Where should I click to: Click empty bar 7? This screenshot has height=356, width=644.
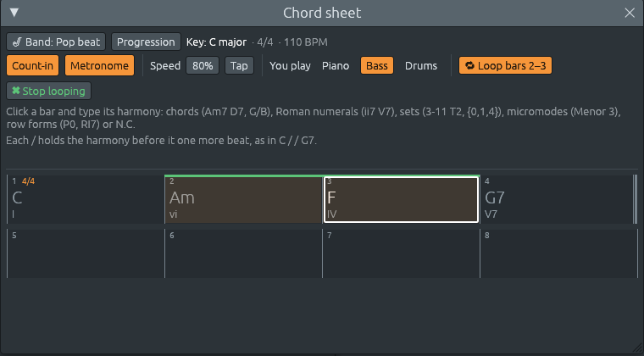401,253
